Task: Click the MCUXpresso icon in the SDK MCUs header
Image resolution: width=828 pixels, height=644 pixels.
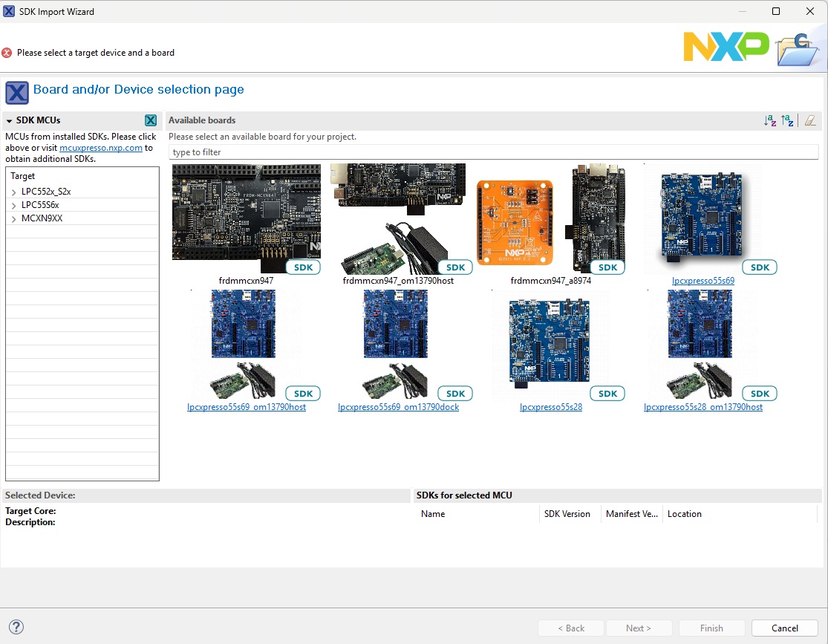Action: (151, 120)
